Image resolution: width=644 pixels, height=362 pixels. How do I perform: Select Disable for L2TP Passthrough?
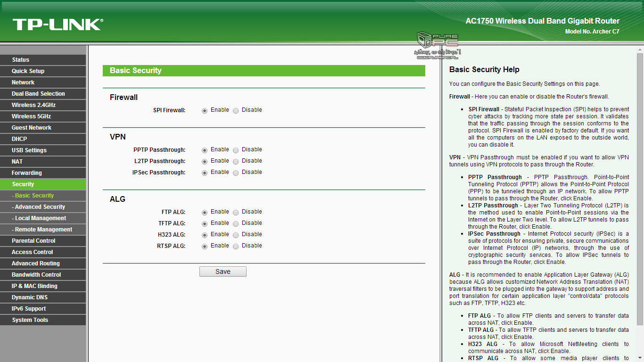pyautogui.click(x=236, y=162)
